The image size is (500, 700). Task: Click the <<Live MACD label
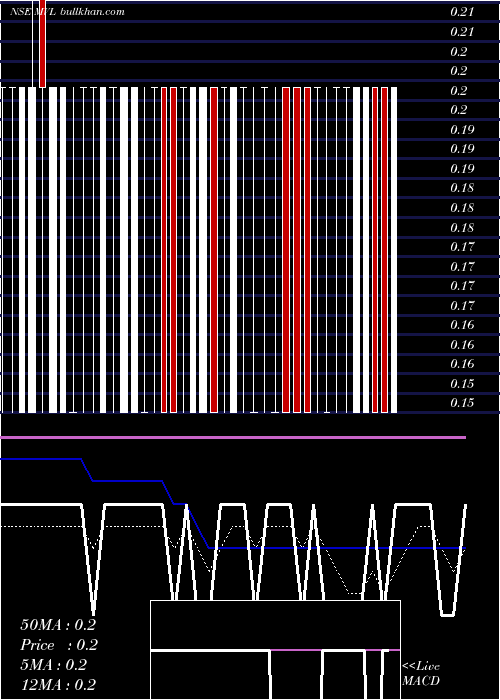tap(421, 673)
